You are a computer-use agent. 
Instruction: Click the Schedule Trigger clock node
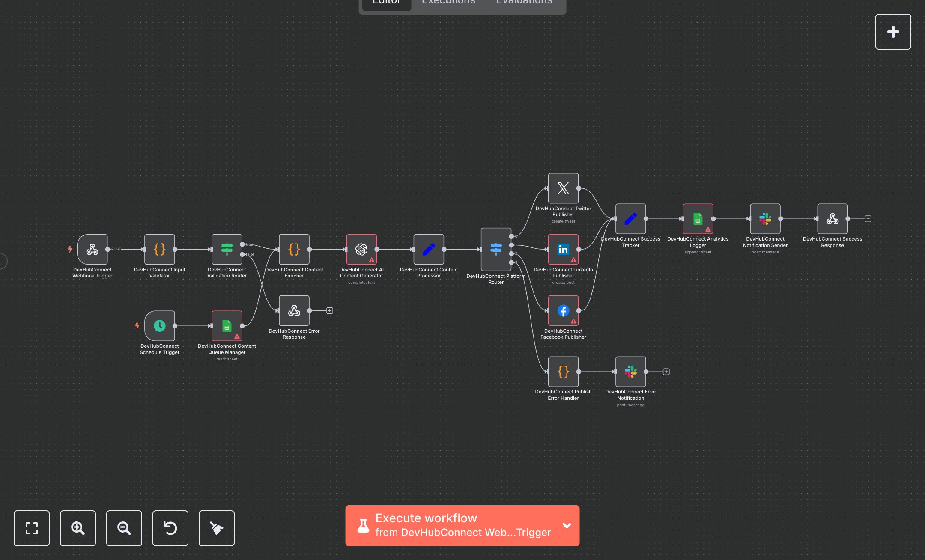pyautogui.click(x=159, y=326)
